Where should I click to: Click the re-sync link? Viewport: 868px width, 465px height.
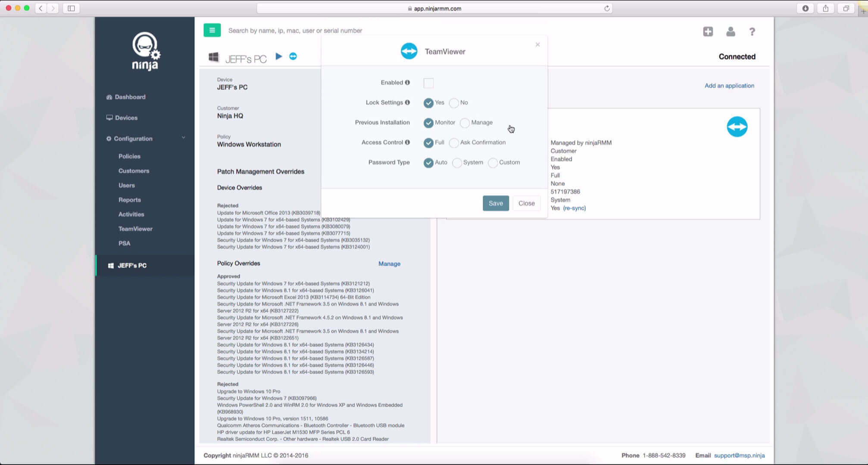(575, 208)
